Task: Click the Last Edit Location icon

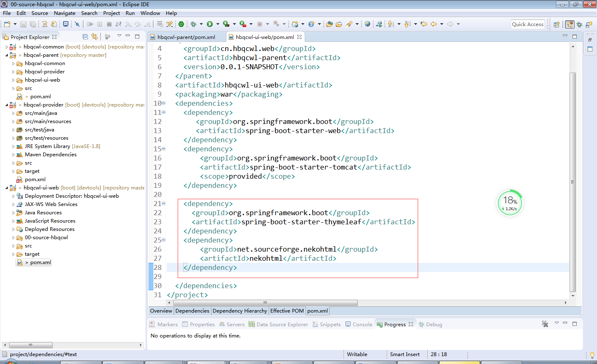Action: (424, 24)
